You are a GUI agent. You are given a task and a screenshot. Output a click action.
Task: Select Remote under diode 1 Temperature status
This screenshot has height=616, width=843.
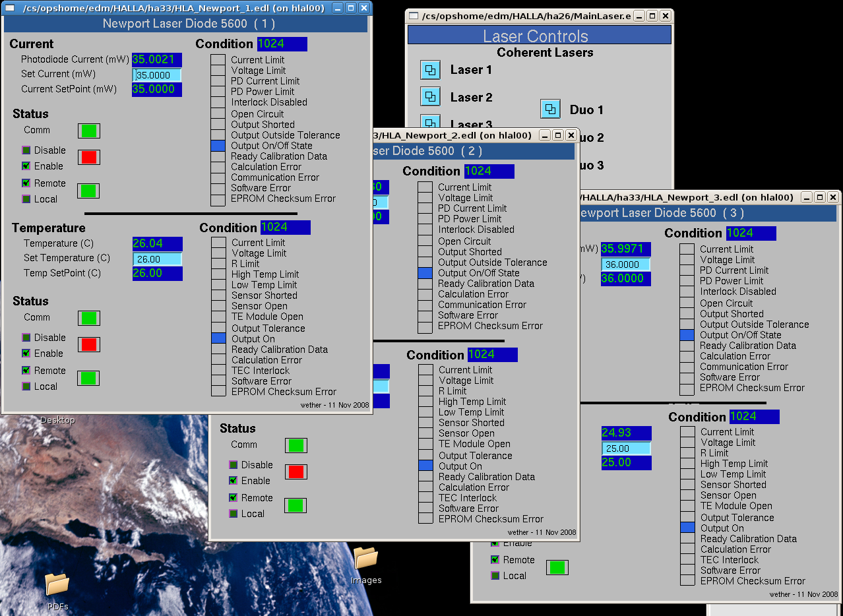(x=26, y=371)
